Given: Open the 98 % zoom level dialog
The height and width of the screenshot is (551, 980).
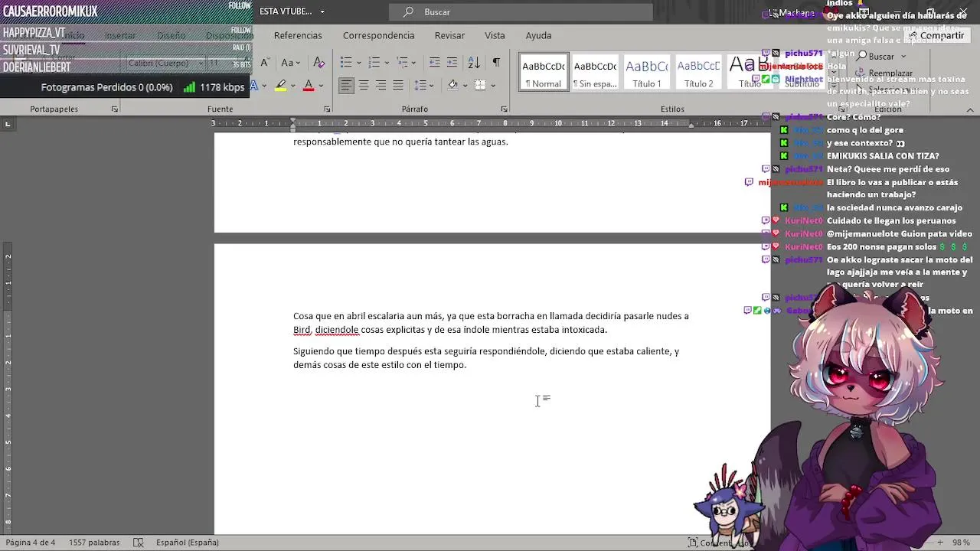Looking at the screenshot, I should (961, 543).
